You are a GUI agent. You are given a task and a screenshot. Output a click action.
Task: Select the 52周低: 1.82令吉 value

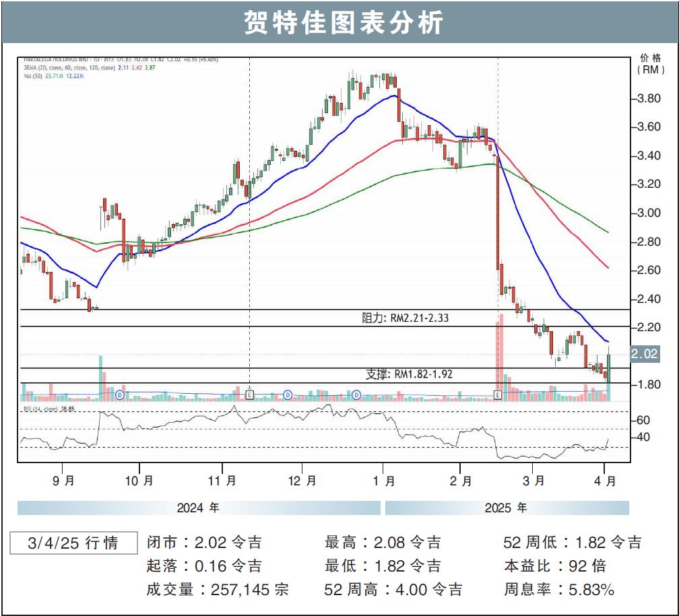click(x=573, y=543)
